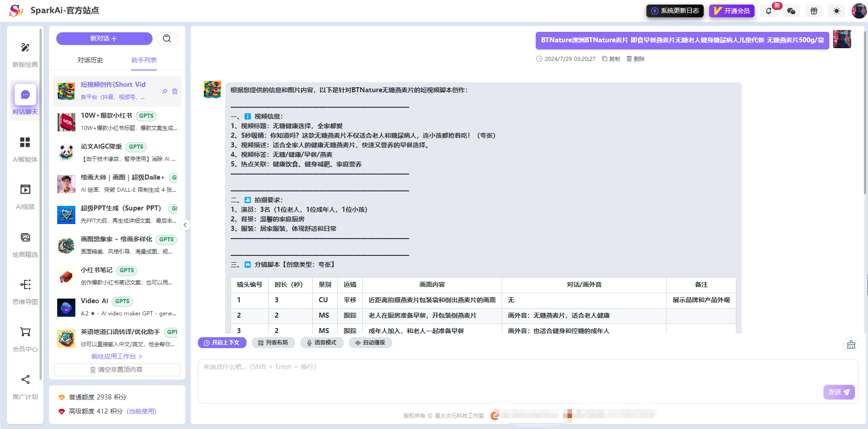
Task: Select 英语地道口语转译 assistant
Action: click(117, 338)
